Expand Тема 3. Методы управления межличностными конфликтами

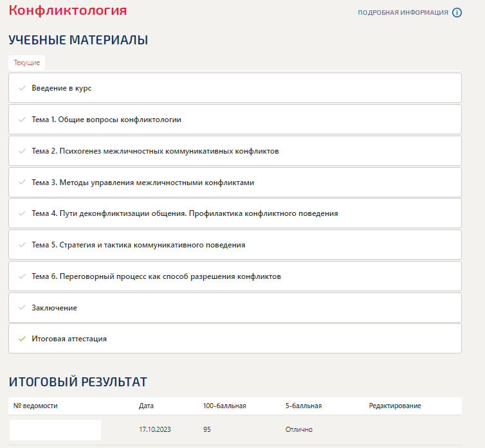point(235,183)
